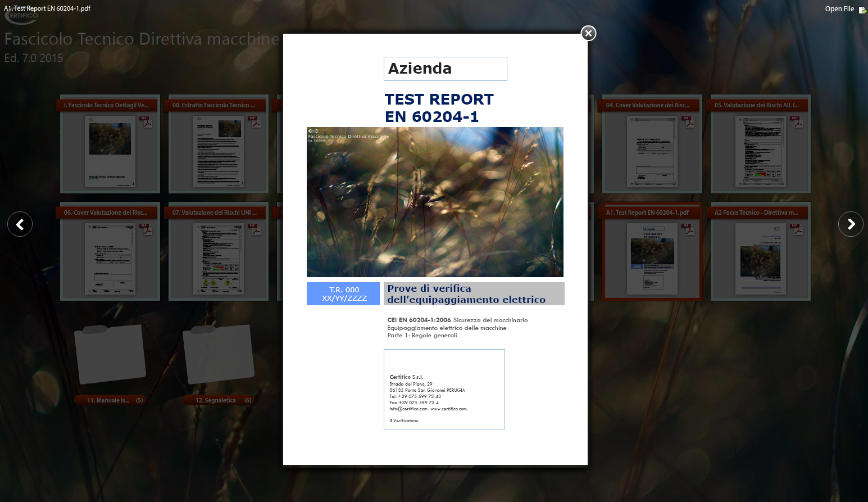Click PDF icon on 00. Estratto Fascicolo card
The image size is (868, 502).
256,122
